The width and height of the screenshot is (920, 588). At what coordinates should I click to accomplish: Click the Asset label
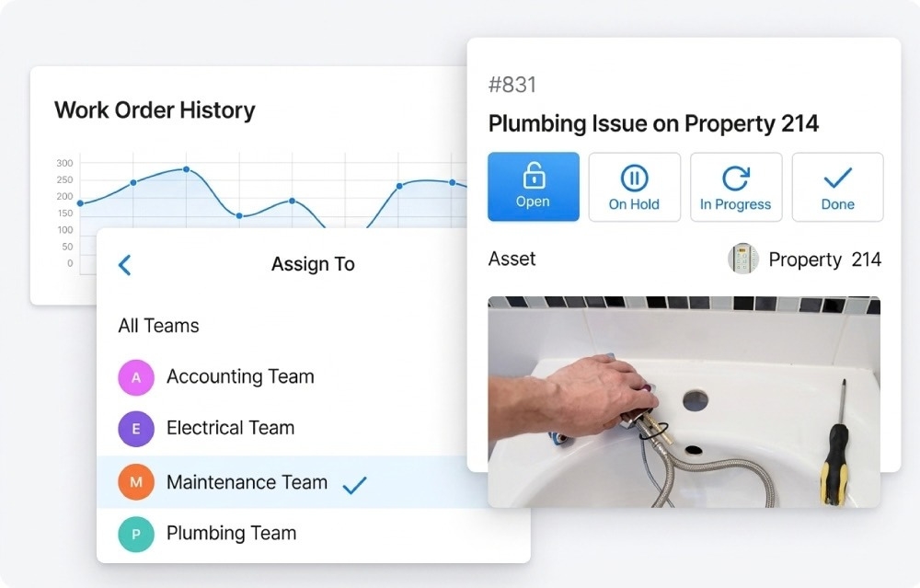tap(512, 259)
